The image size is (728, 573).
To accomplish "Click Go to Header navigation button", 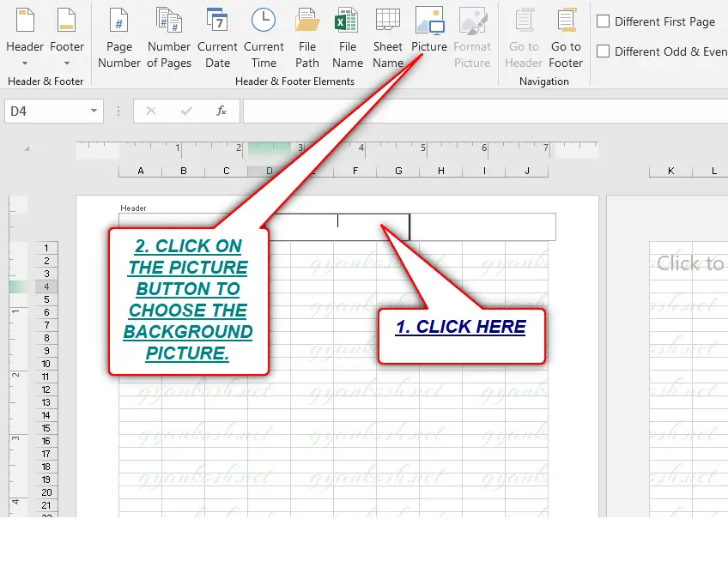I will (524, 37).
